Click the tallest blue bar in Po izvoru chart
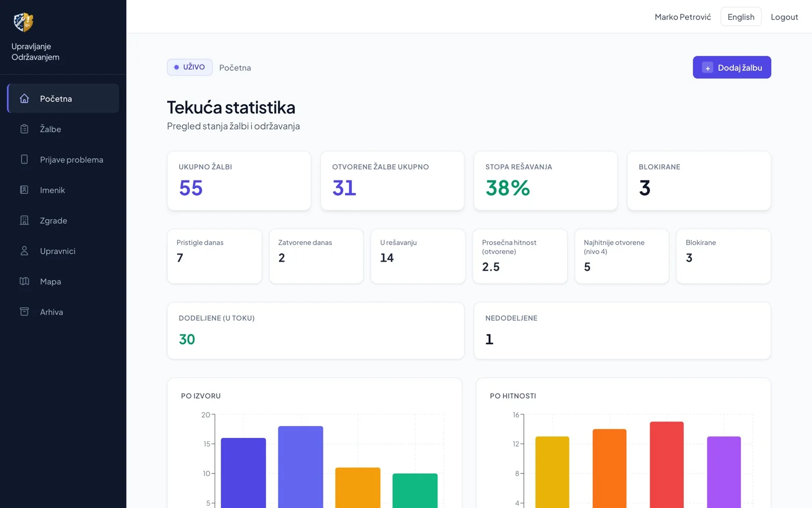 point(300,467)
